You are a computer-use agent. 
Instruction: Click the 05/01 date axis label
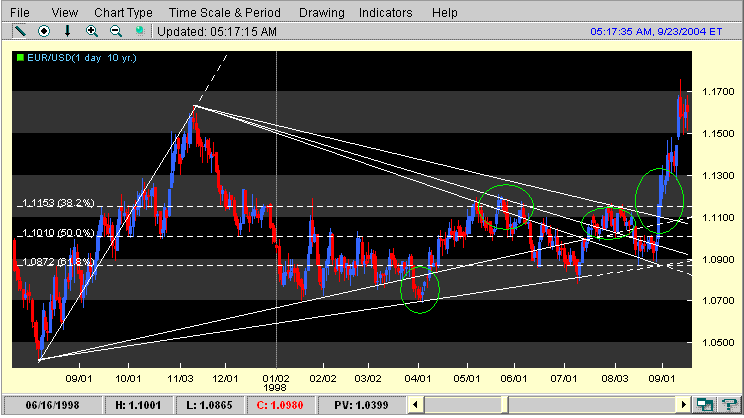pyautogui.click(x=467, y=379)
